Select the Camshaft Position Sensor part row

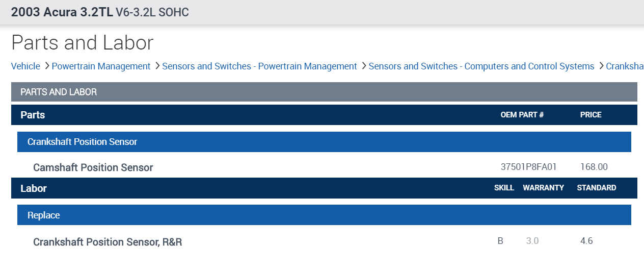coord(93,167)
